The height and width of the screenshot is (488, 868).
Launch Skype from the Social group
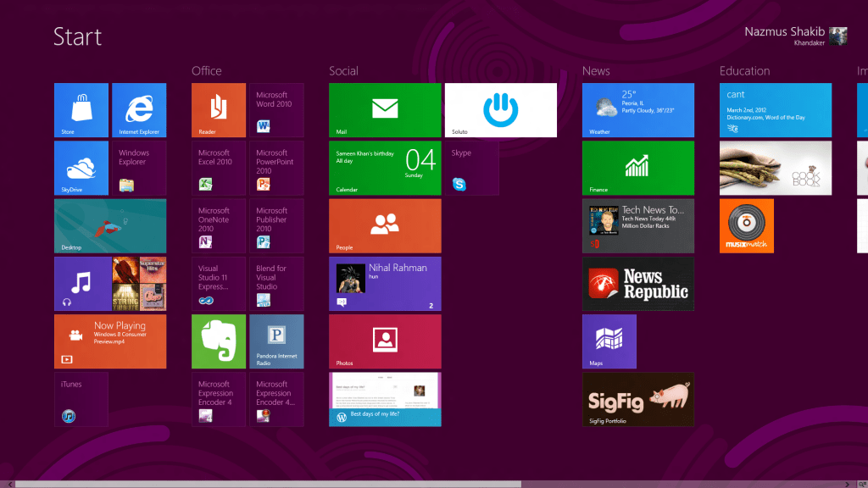(x=471, y=168)
